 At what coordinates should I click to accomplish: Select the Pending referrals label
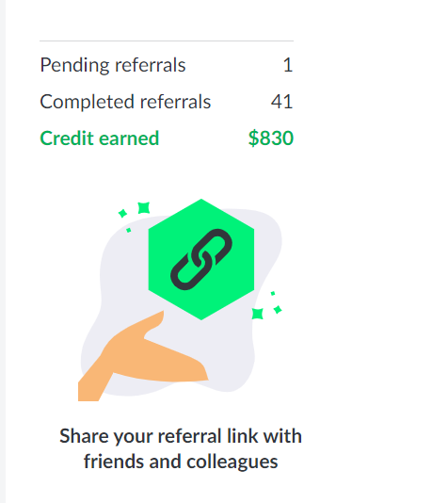tap(113, 65)
